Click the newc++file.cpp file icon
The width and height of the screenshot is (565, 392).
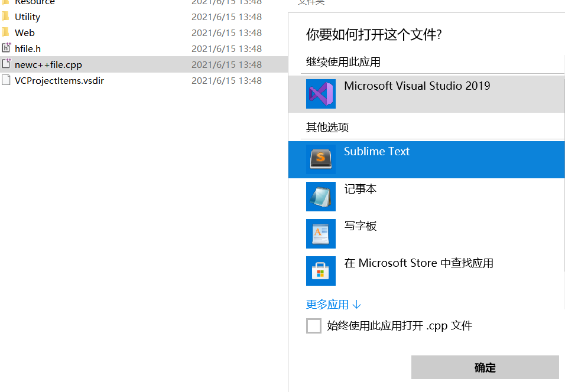click(6, 64)
